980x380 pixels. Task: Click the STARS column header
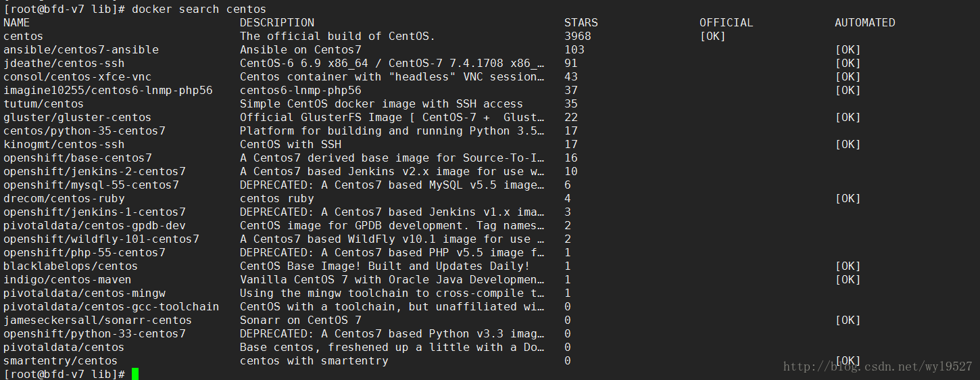581,22
